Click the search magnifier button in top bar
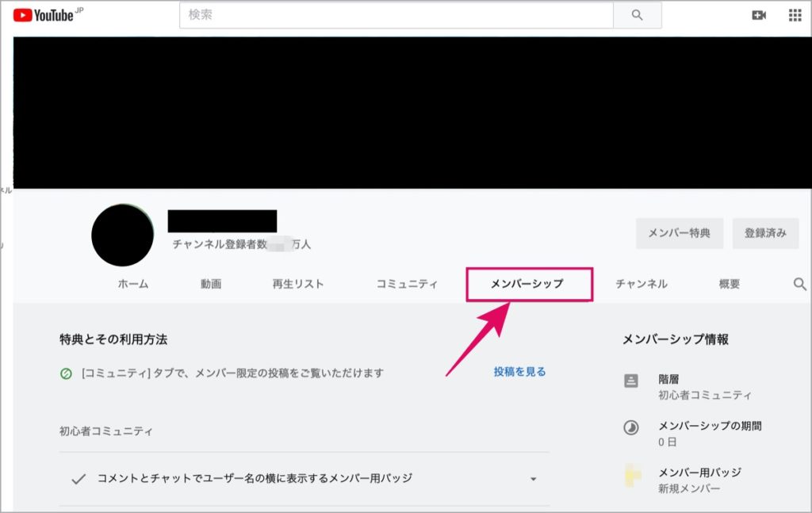Screen dimensions: 812x513 [x=637, y=15]
